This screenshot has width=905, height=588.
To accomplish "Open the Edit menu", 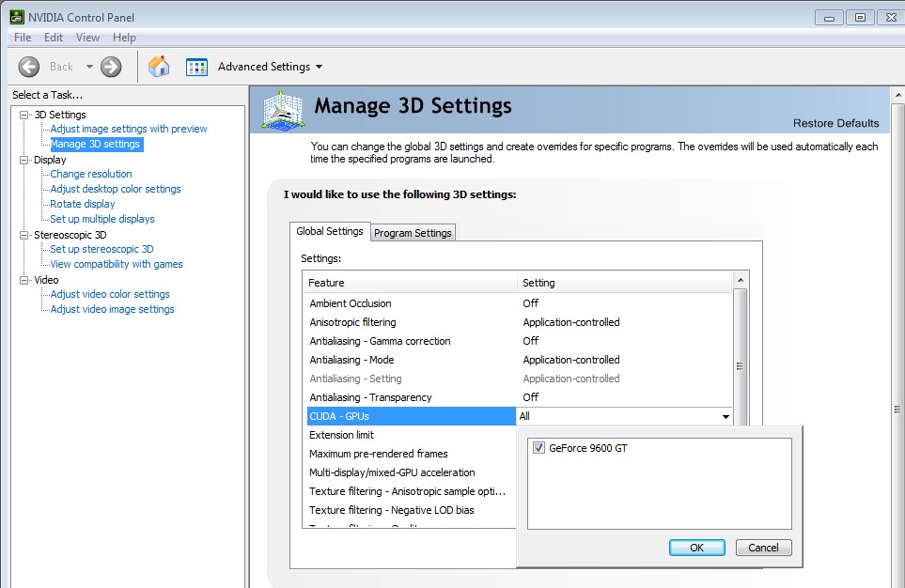I will pos(54,38).
